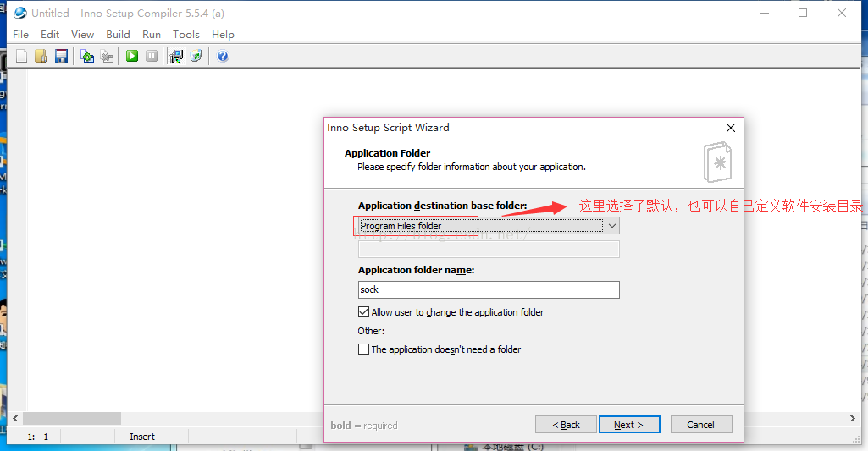Click the Inno Setup Compiler title icon

click(20, 13)
